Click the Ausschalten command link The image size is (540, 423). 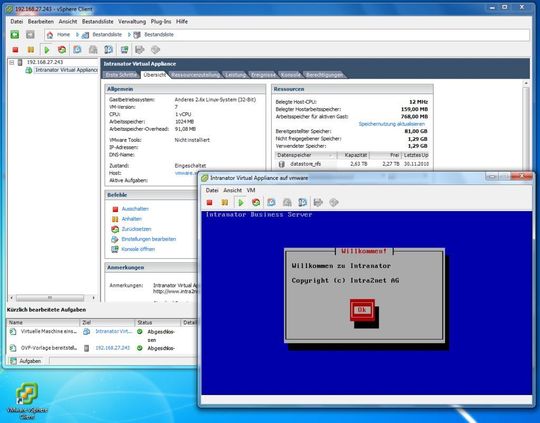[135, 209]
